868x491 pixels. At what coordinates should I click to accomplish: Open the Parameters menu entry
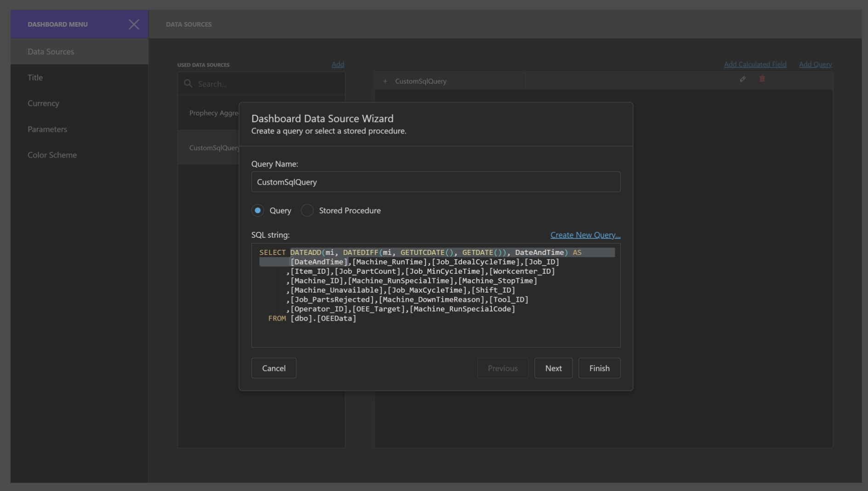47,129
